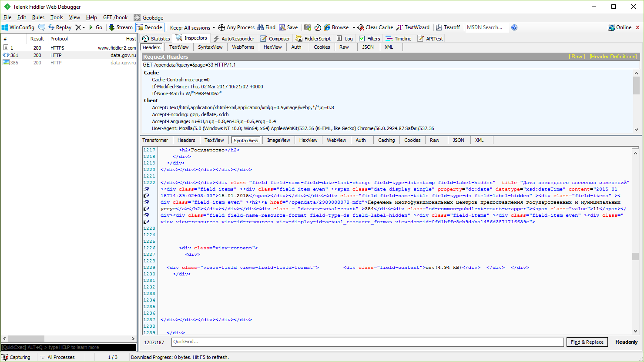Viewport: 644px width, 362px height.
Task: Open the Browse dropdown arrow
Action: (x=354, y=27)
